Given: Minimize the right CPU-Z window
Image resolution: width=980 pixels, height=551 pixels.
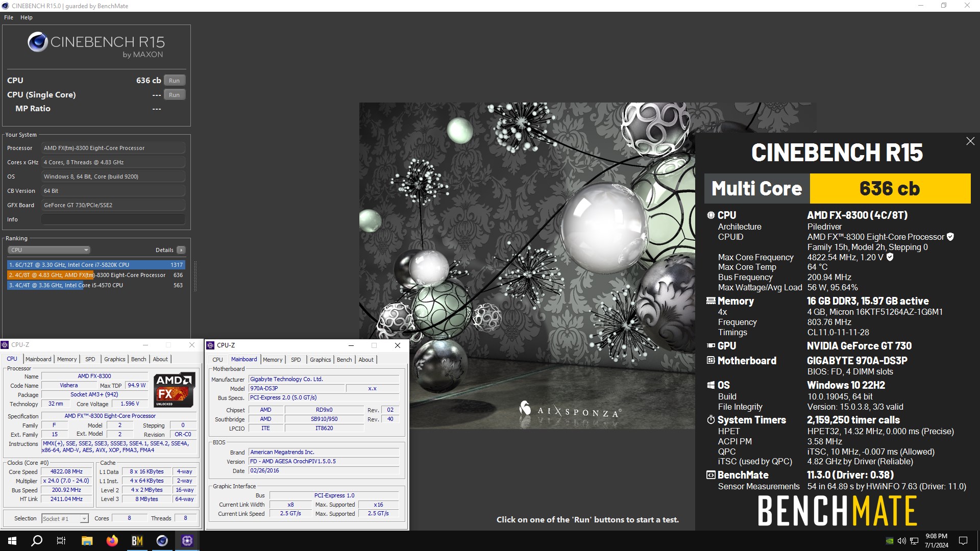Looking at the screenshot, I should pos(351,345).
